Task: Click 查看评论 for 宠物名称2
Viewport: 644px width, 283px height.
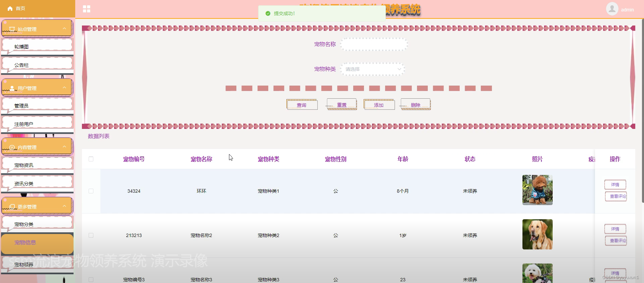Action: click(x=616, y=241)
